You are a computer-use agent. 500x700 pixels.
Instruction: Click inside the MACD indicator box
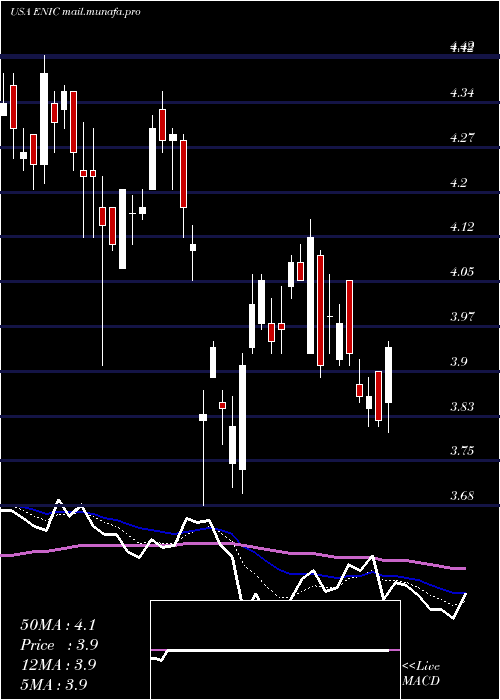[x=275, y=650]
